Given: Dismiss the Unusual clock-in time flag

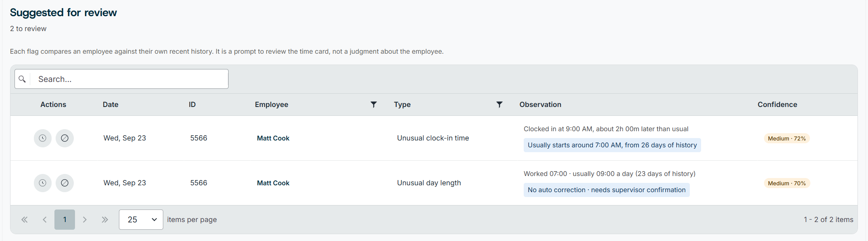Looking at the screenshot, I should [x=65, y=138].
